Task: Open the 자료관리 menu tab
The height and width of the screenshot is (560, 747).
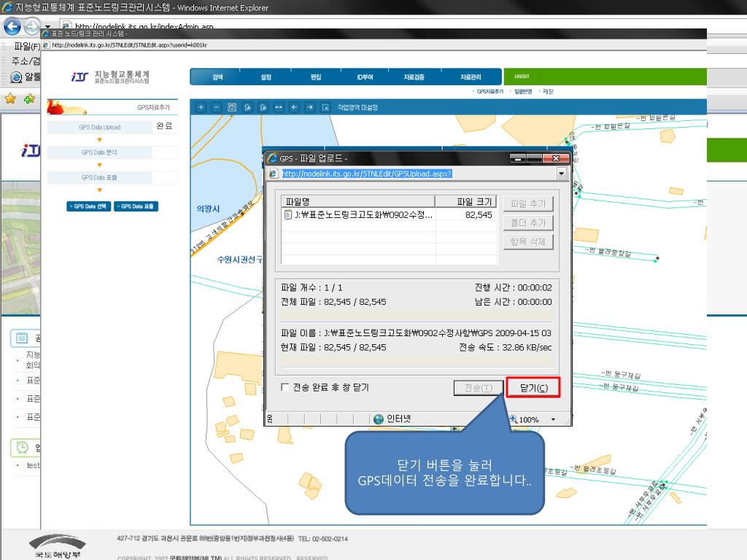Action: [471, 77]
